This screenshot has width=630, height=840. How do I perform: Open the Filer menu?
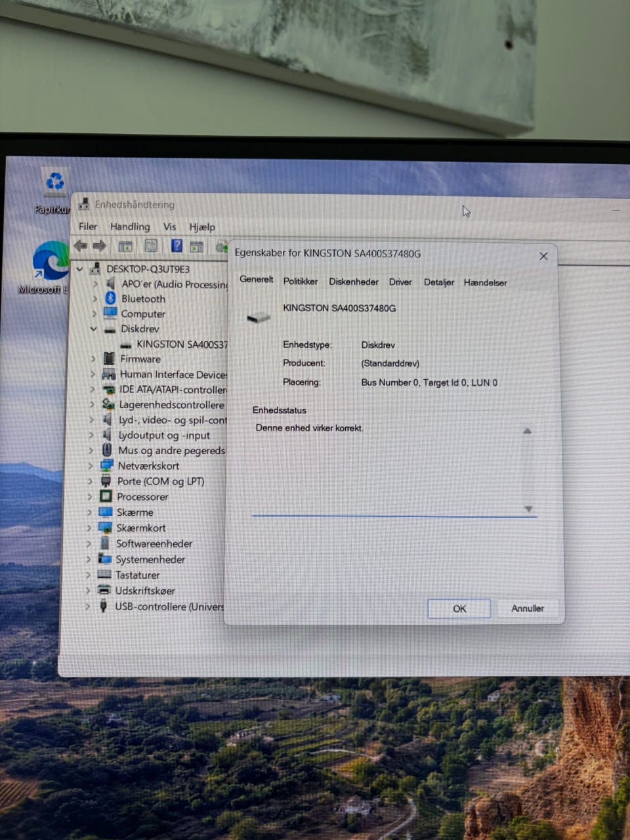coord(88,226)
